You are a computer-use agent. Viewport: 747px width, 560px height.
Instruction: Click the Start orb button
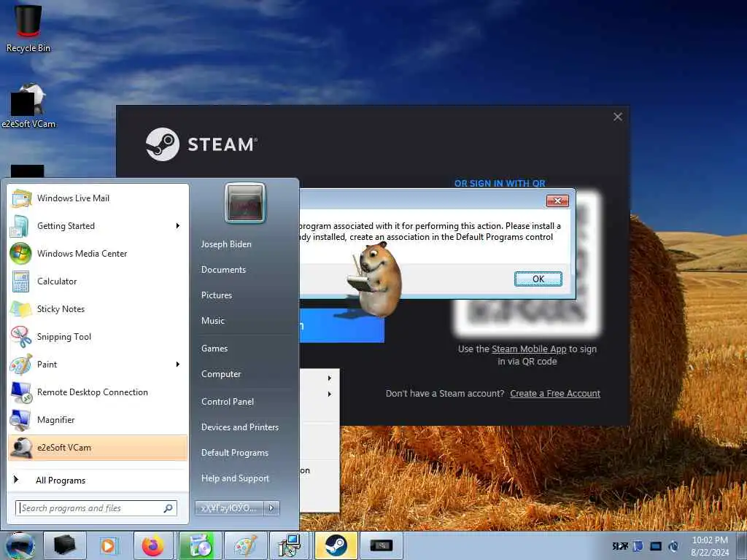[20, 545]
